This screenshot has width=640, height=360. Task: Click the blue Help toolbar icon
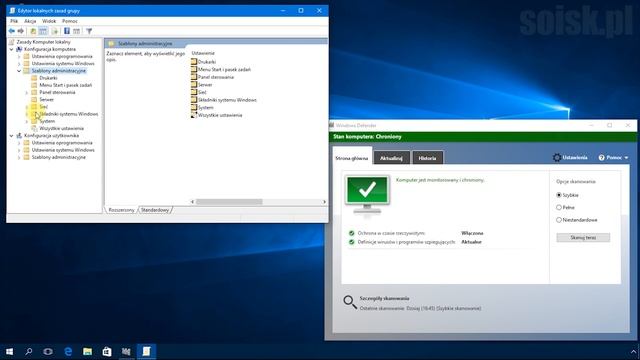(67, 31)
